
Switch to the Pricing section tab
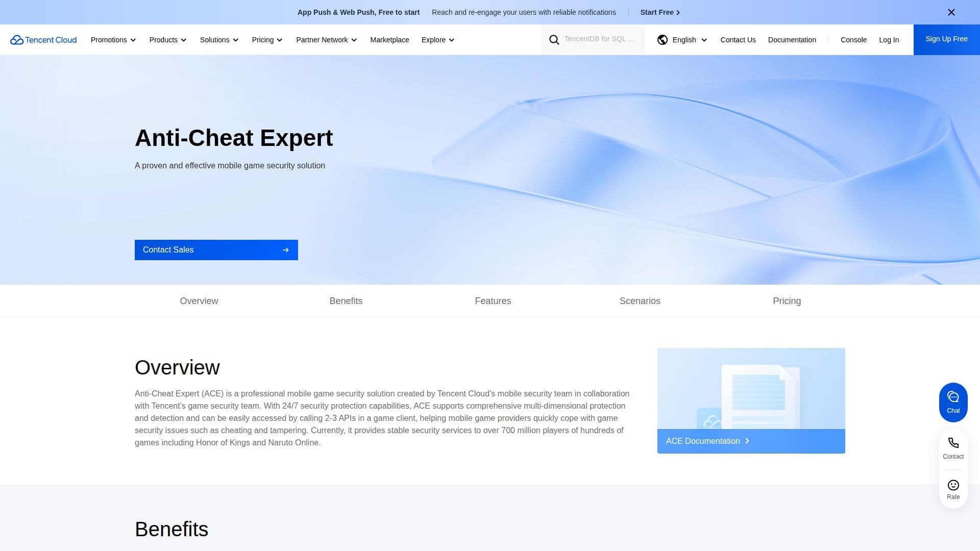(787, 301)
